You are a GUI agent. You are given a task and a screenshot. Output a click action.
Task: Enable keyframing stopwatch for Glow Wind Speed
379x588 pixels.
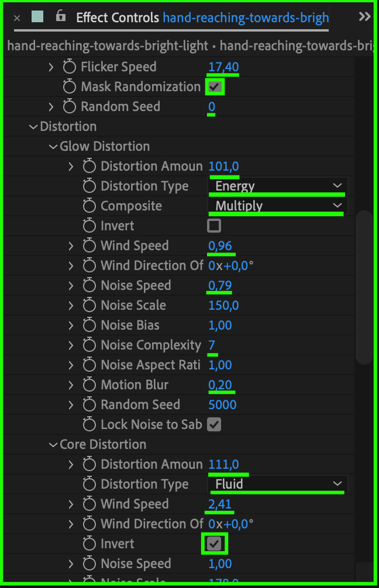point(89,245)
